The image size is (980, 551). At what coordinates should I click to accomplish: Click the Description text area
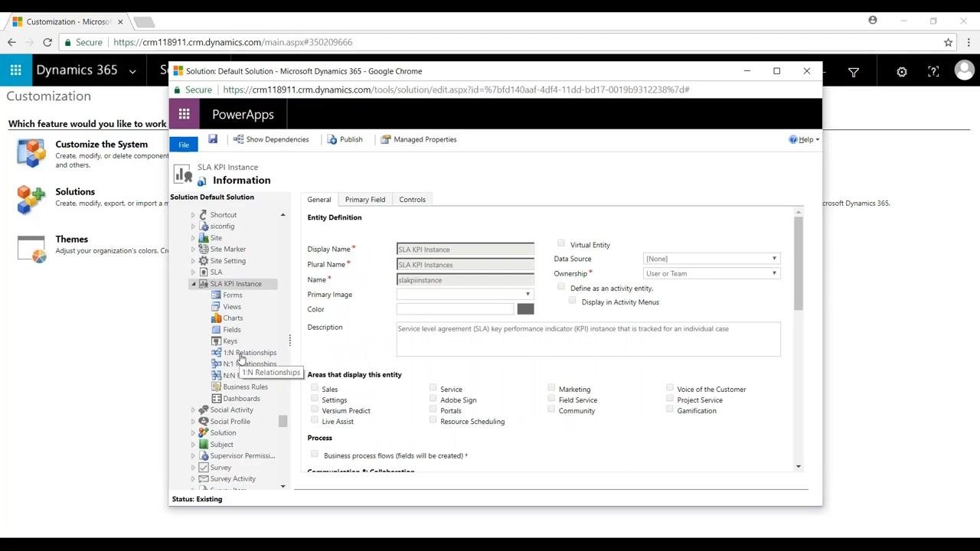click(588, 339)
